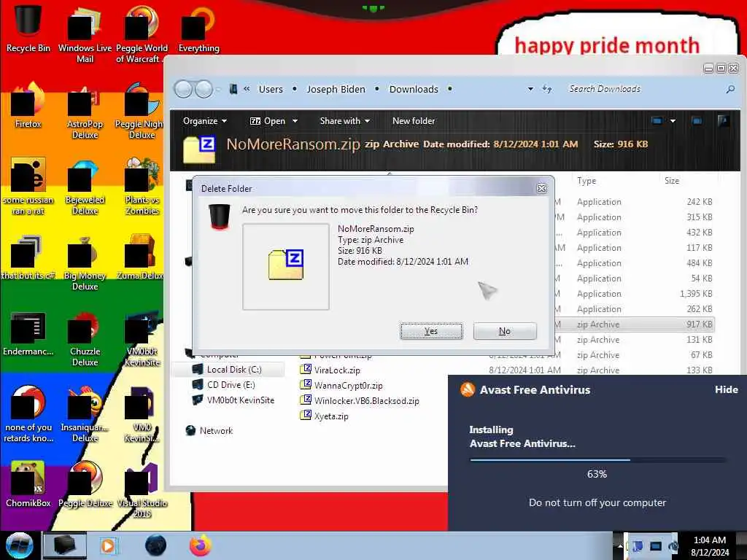Open Windows Live Mail desktop icon

click(85, 36)
